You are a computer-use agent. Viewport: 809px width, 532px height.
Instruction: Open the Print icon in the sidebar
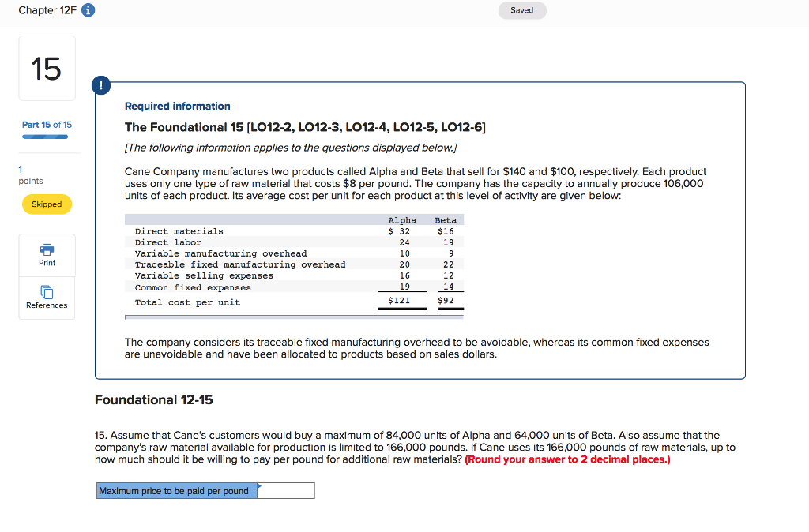pyautogui.click(x=46, y=254)
